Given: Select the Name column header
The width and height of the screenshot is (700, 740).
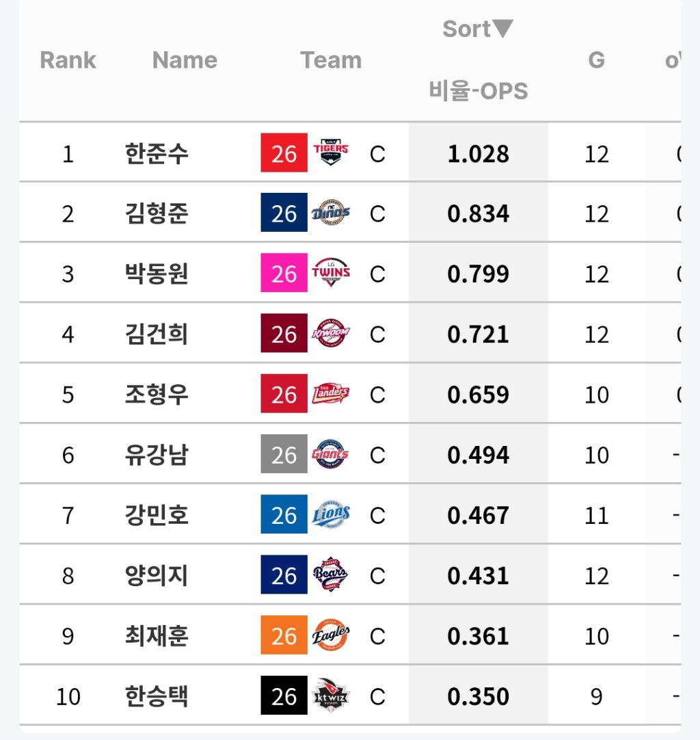Looking at the screenshot, I should tap(185, 60).
